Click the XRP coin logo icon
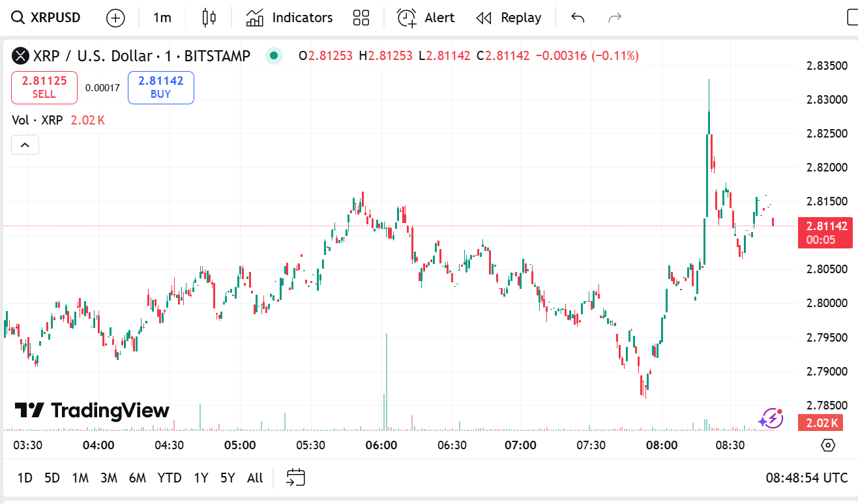858x504 pixels. pos(21,56)
